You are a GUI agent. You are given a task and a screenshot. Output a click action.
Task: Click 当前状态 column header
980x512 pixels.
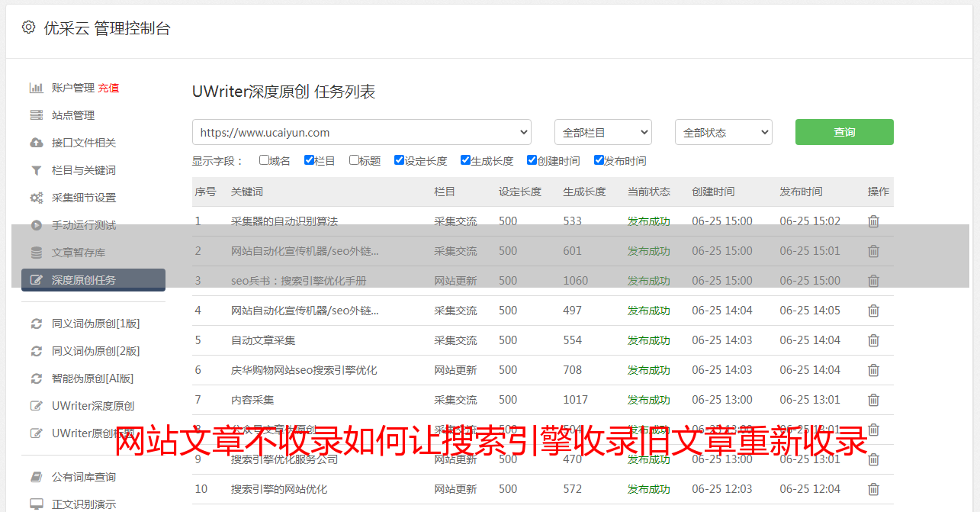(649, 192)
